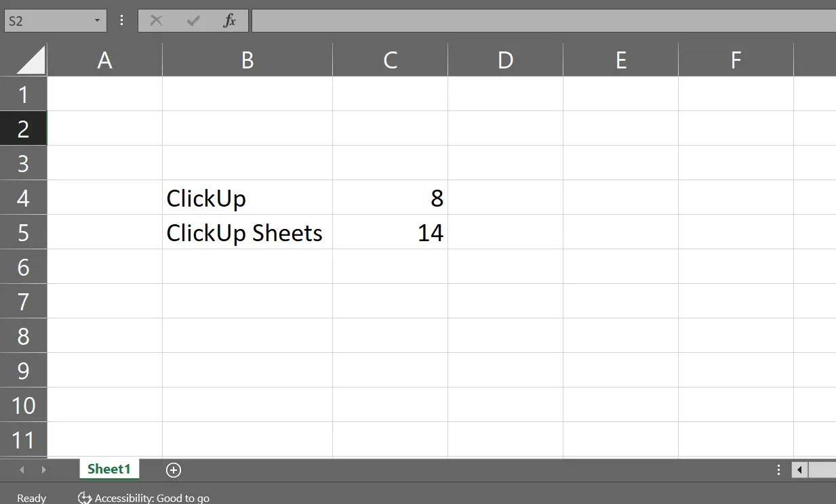Image resolution: width=836 pixels, height=504 pixels.
Task: Switch to the Sheet1 tab
Action: click(109, 469)
